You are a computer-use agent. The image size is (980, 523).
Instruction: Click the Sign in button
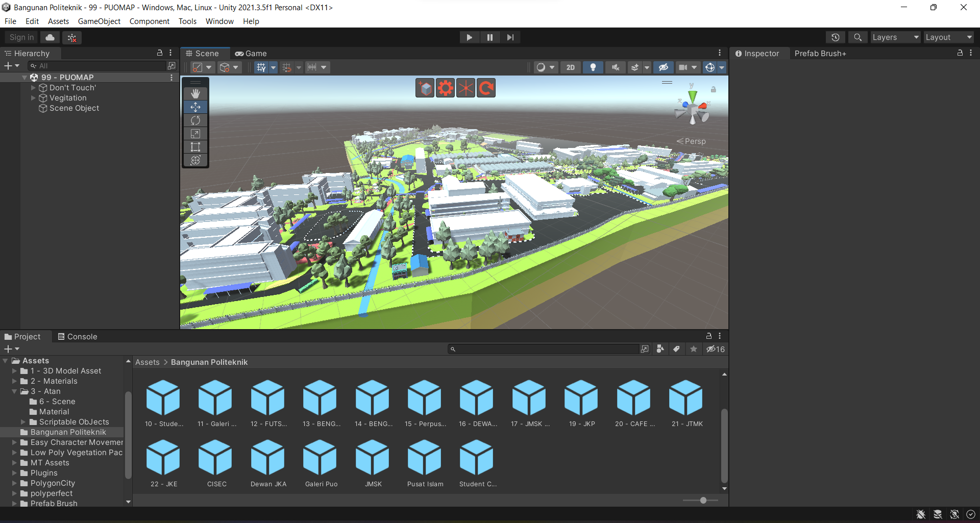[21, 37]
